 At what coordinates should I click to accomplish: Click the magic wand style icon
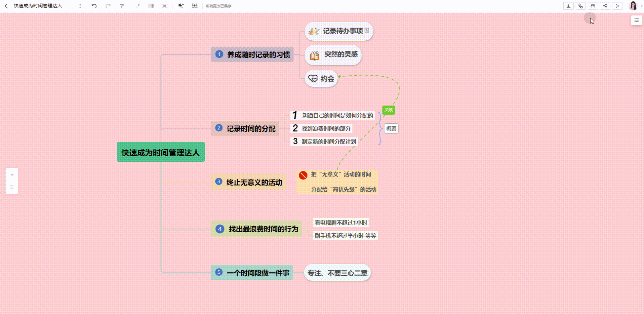coord(181,6)
